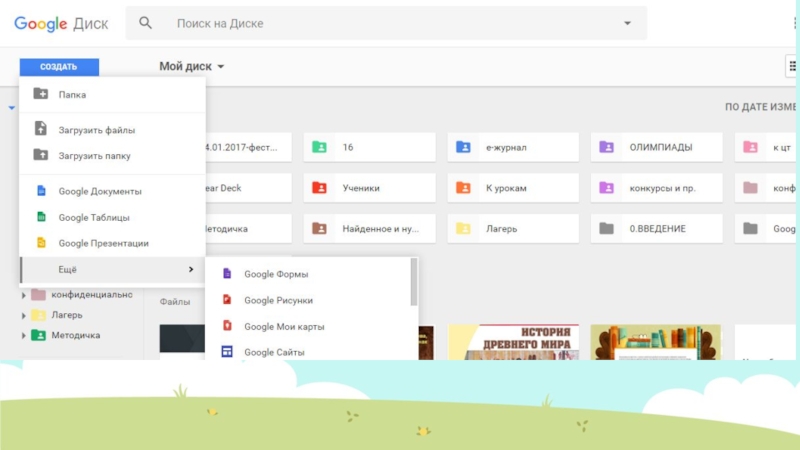Click the yellow Google Slides icon
The height and width of the screenshot is (450, 800).
click(x=41, y=243)
